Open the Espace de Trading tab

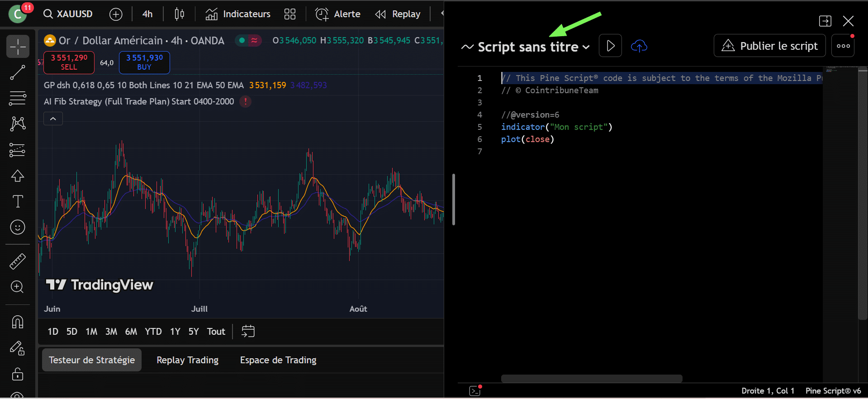coord(278,360)
